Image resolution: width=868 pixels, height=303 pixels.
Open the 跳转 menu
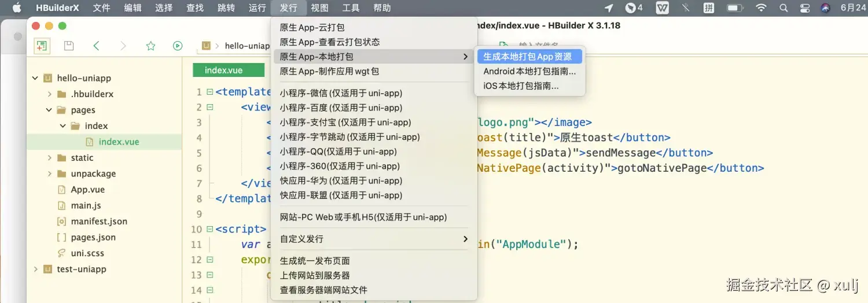click(x=226, y=8)
